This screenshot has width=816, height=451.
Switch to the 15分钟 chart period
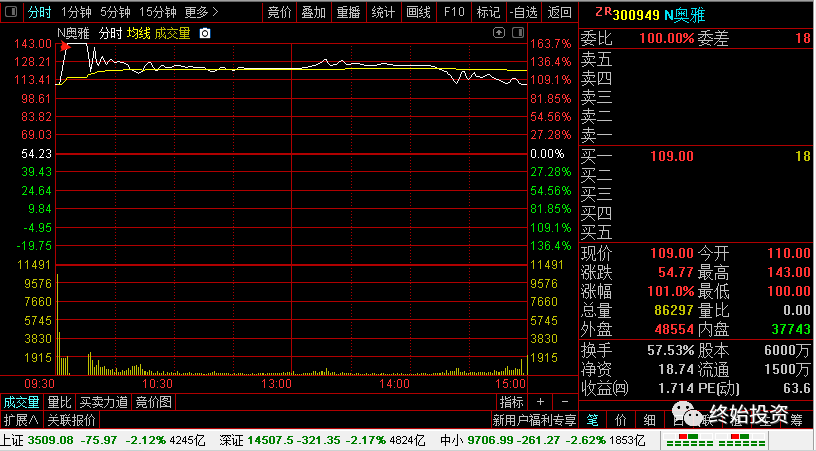[x=158, y=11]
